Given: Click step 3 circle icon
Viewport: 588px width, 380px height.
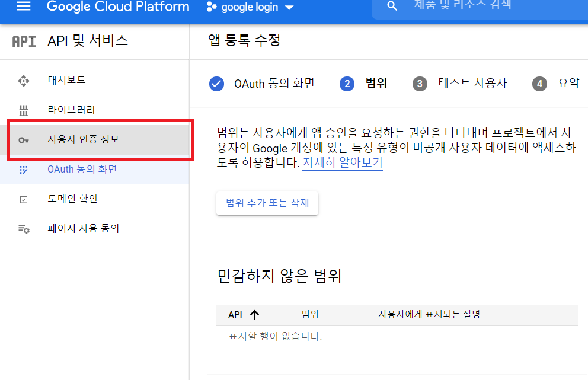Looking at the screenshot, I should (x=420, y=84).
